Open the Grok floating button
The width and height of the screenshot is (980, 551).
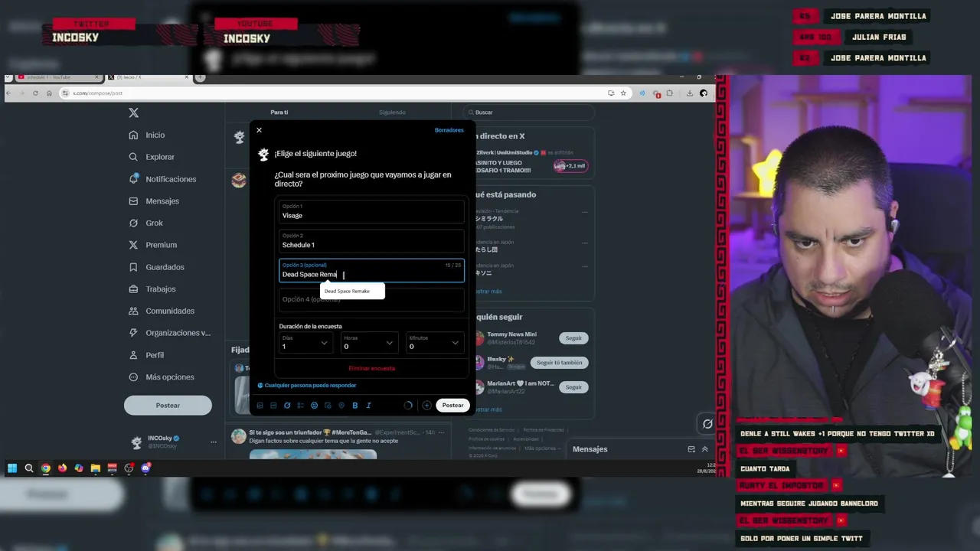pos(707,424)
